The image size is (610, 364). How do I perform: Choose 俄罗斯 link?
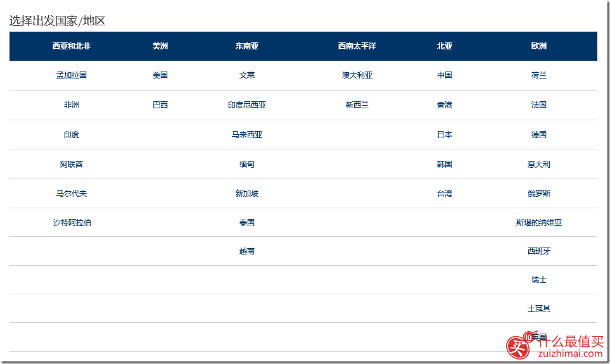(x=539, y=193)
